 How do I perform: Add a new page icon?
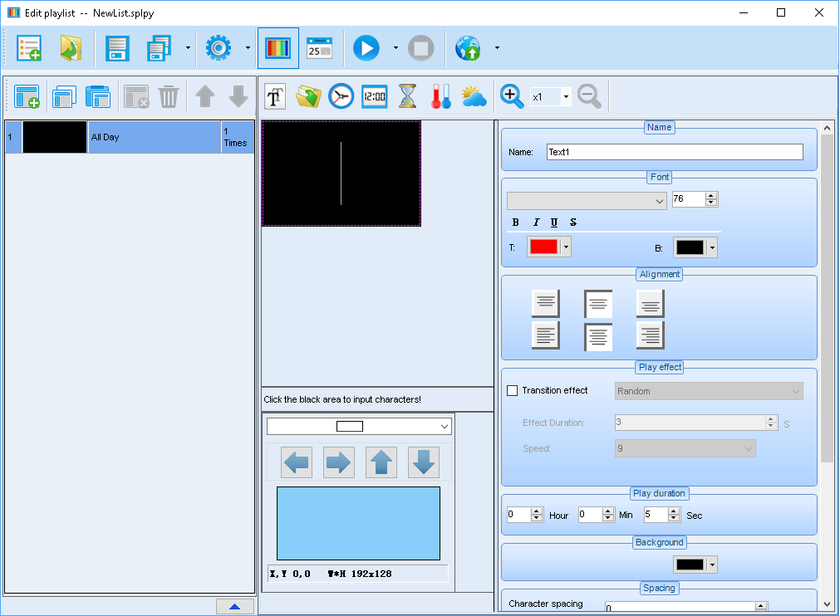click(x=27, y=97)
